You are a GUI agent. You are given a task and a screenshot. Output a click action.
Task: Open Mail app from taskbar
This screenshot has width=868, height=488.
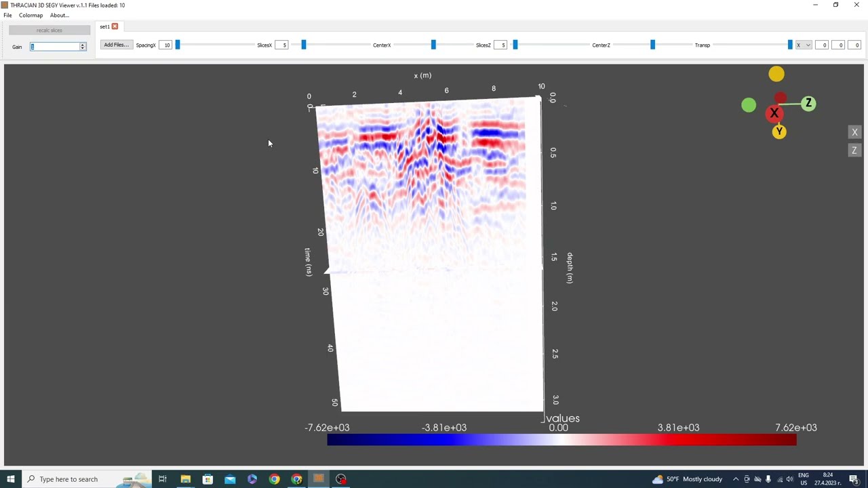point(230,479)
